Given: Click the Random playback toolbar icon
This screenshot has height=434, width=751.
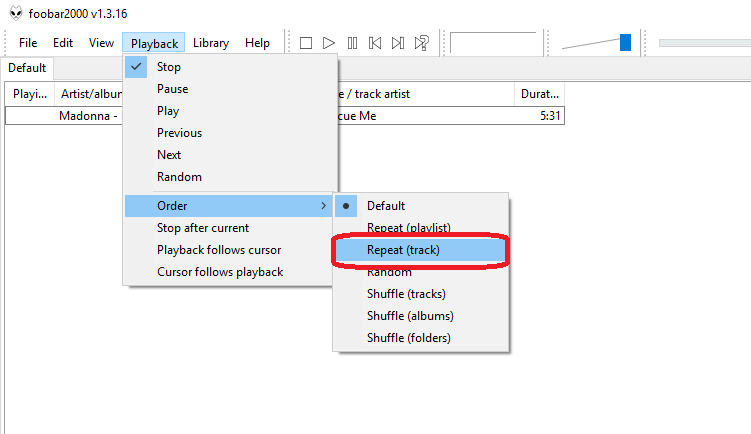Looking at the screenshot, I should pyautogui.click(x=422, y=43).
